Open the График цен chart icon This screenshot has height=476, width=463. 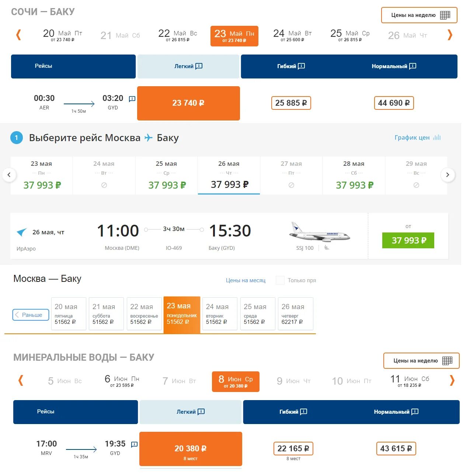[437, 137]
